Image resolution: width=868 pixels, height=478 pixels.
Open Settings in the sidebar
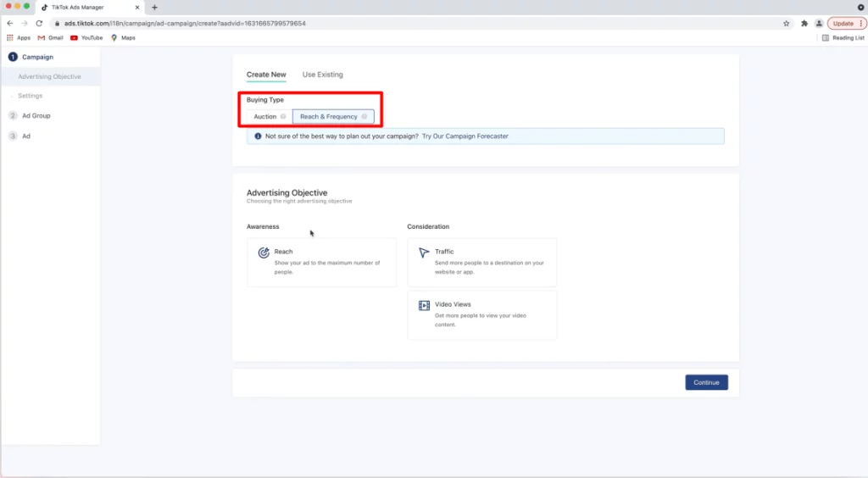30,96
